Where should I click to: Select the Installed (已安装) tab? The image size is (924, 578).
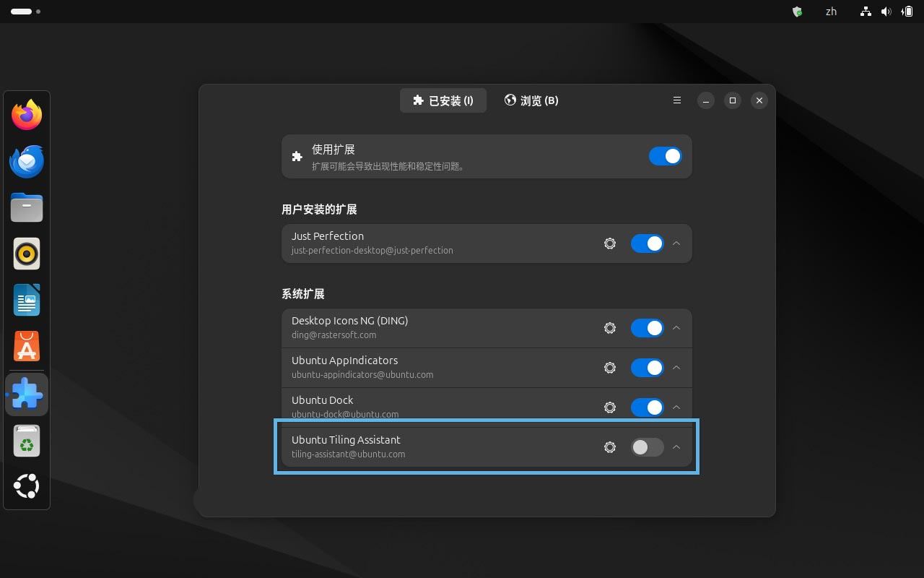[443, 100]
